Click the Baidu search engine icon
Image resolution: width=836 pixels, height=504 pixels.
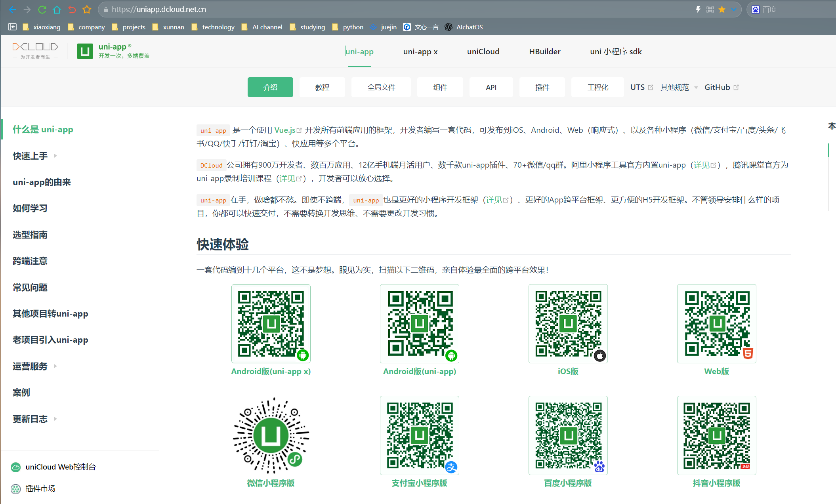pos(756,10)
